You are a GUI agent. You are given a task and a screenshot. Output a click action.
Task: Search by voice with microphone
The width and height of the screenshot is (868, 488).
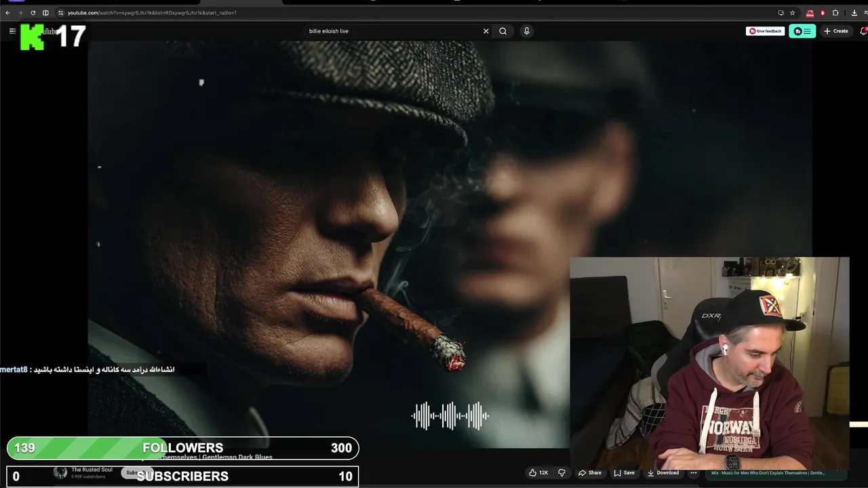tap(526, 31)
